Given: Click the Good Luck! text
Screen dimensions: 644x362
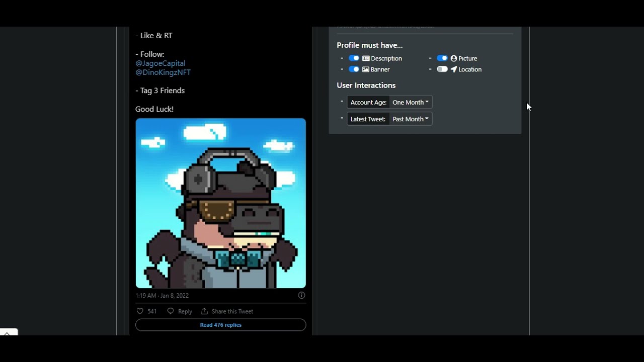Looking at the screenshot, I should tap(154, 109).
